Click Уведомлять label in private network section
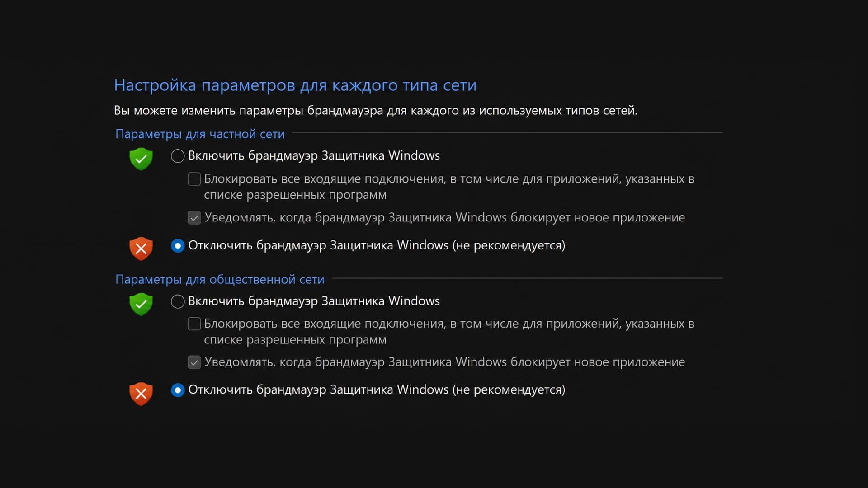Screen dimensions: 868x488 [x=444, y=217]
